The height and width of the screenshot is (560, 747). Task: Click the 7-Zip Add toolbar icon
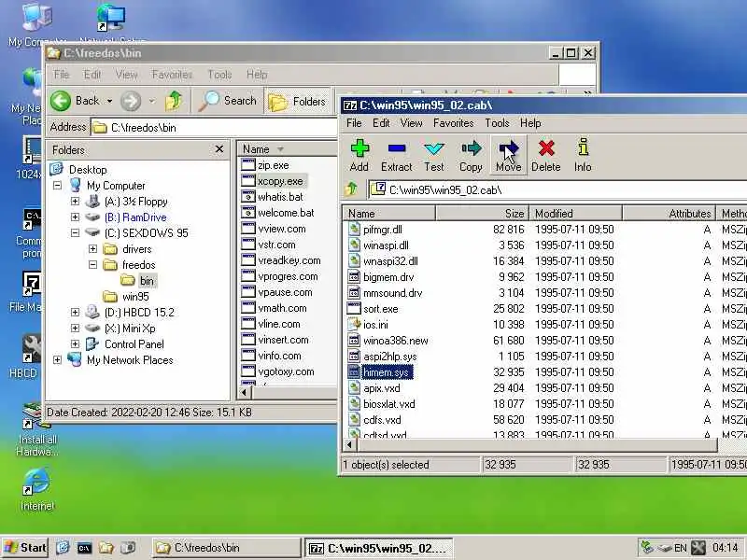pyautogui.click(x=359, y=155)
